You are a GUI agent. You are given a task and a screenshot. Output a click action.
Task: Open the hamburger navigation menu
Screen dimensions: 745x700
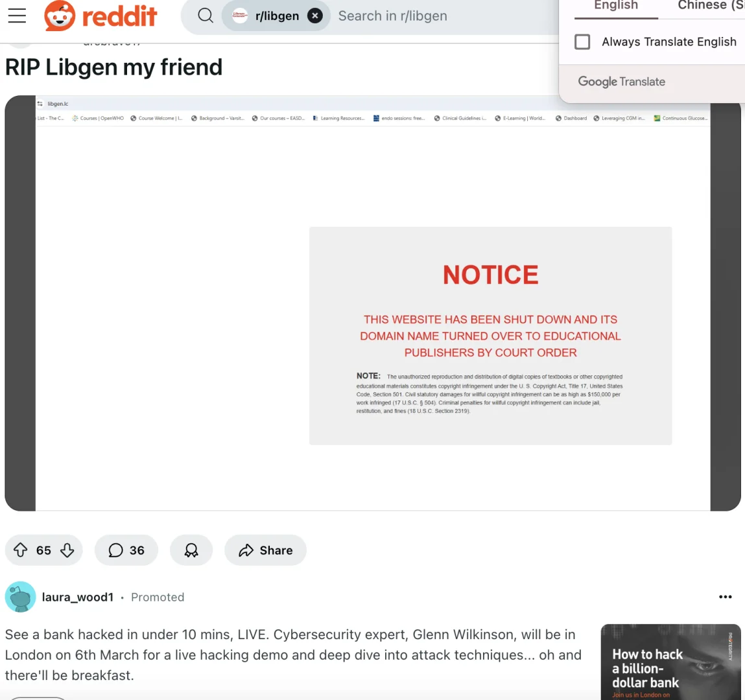(17, 16)
